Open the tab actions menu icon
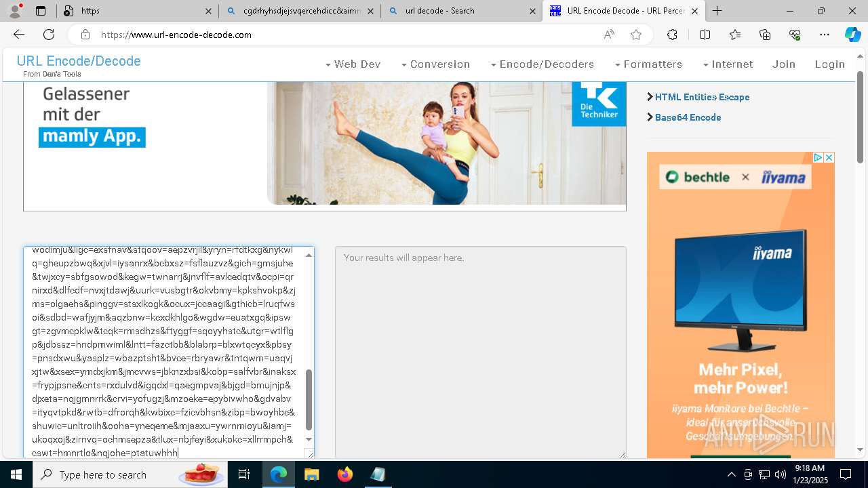868x488 pixels. (41, 11)
